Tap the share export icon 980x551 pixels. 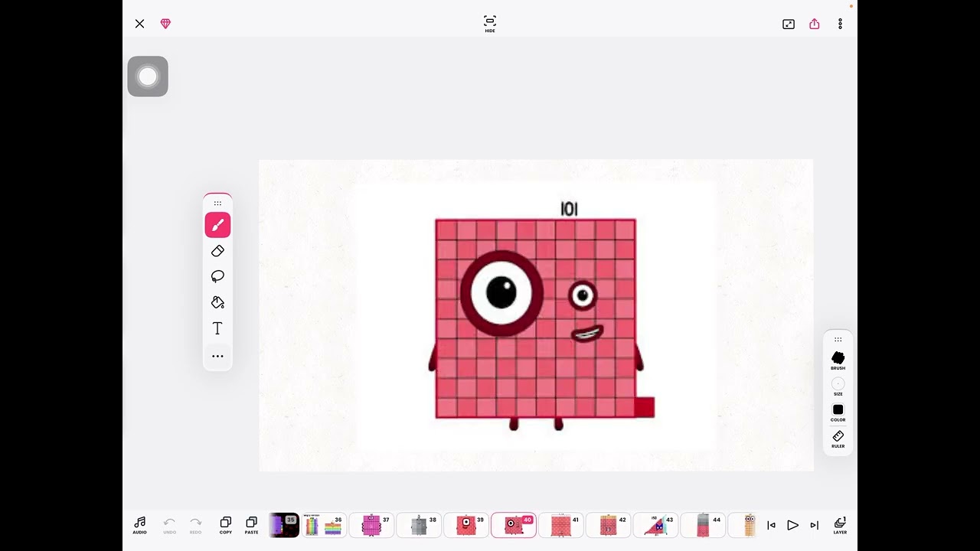click(x=815, y=24)
